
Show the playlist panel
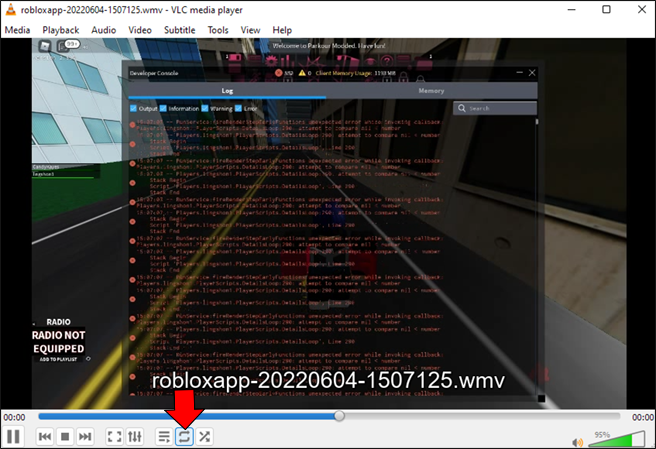164,436
